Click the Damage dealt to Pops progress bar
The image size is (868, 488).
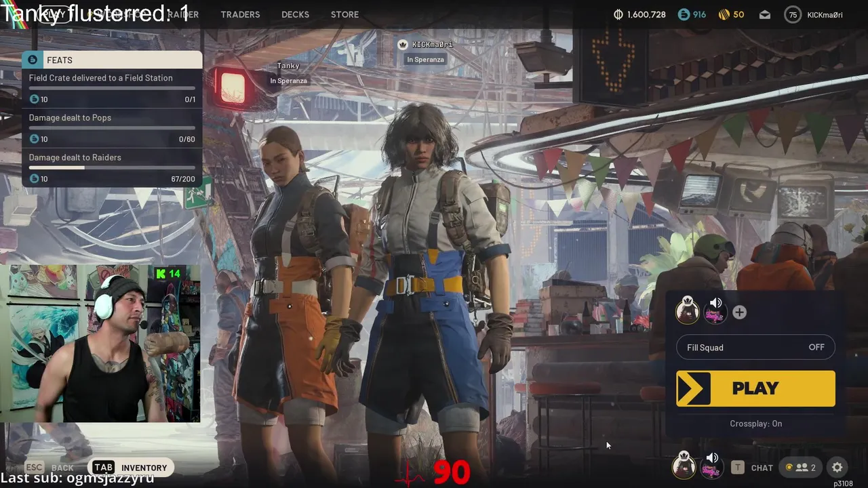click(x=112, y=127)
